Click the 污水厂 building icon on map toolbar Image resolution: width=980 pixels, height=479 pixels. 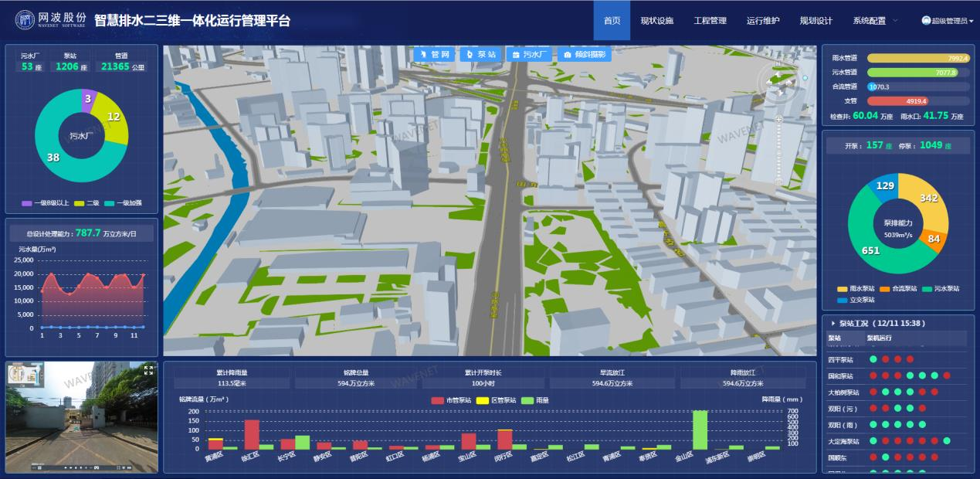(515, 54)
